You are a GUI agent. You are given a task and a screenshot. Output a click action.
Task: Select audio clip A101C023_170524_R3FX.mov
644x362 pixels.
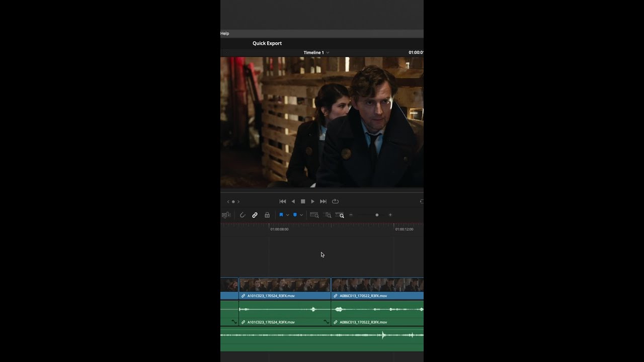coord(285,313)
